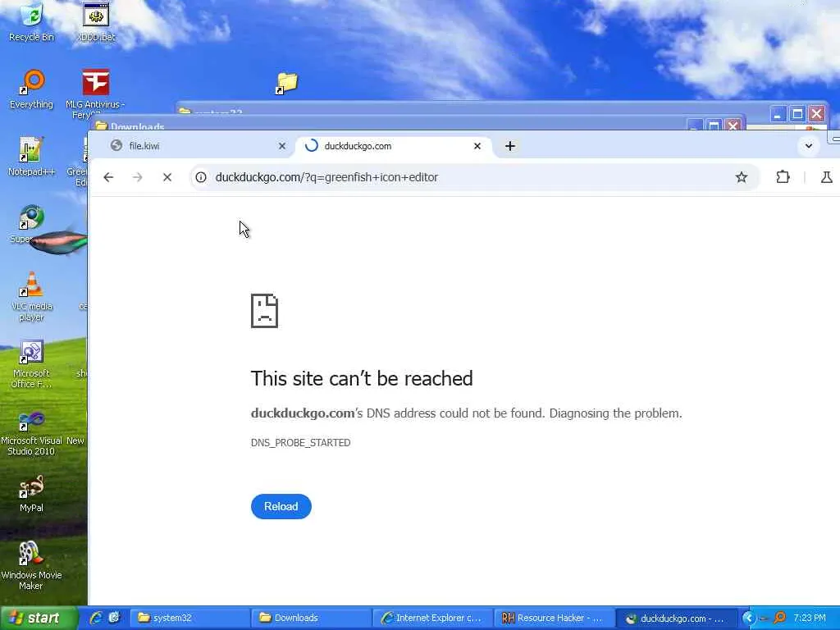Open the Windows start menu
The height and width of the screenshot is (630, 840).
(x=38, y=618)
